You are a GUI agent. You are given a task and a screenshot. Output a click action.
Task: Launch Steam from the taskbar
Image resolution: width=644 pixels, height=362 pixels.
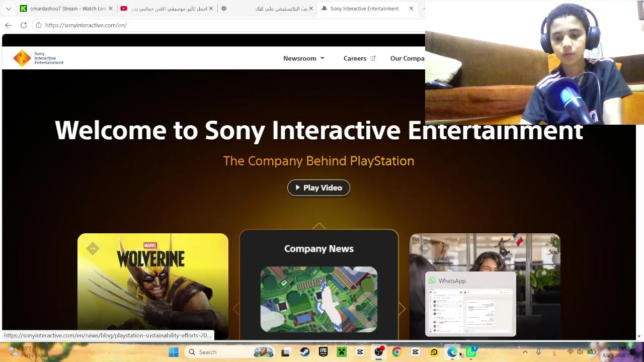click(x=304, y=352)
